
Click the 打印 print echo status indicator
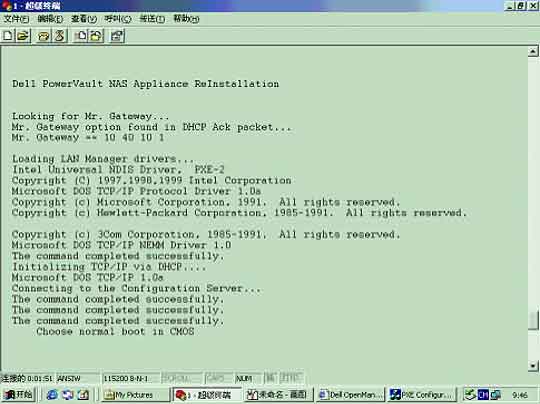coord(291,378)
